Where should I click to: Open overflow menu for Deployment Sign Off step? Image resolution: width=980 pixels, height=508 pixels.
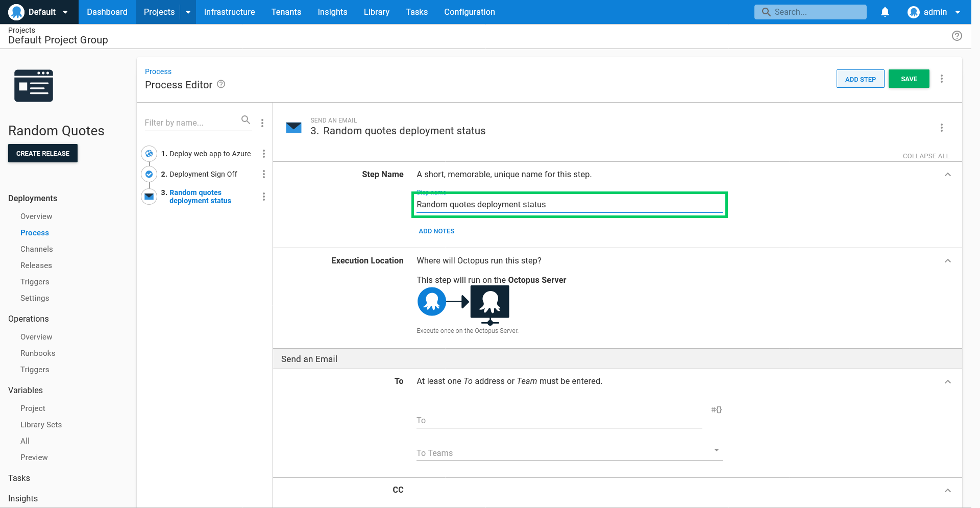coord(264,174)
